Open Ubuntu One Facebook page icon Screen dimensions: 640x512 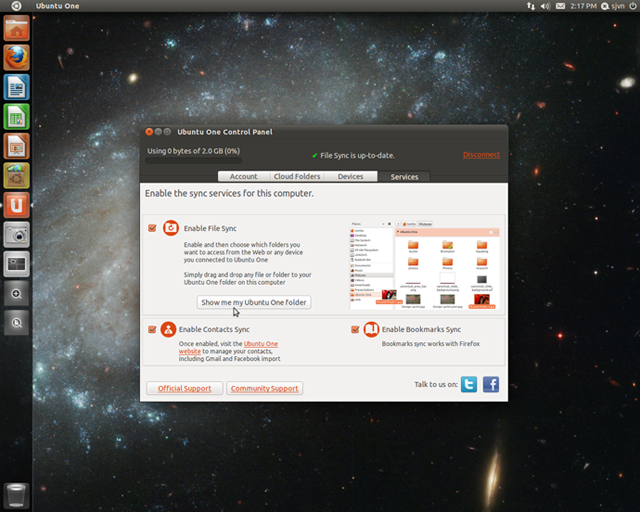[x=491, y=384]
